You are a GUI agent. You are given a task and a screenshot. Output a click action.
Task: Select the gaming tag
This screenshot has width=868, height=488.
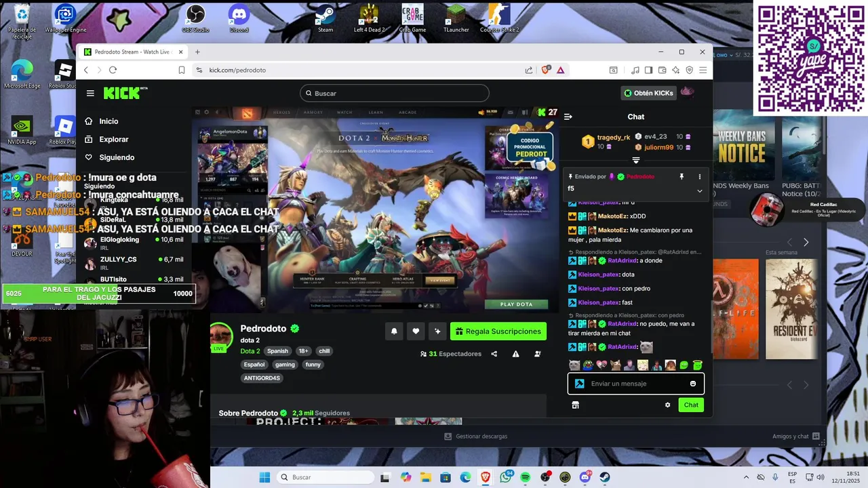tap(285, 365)
